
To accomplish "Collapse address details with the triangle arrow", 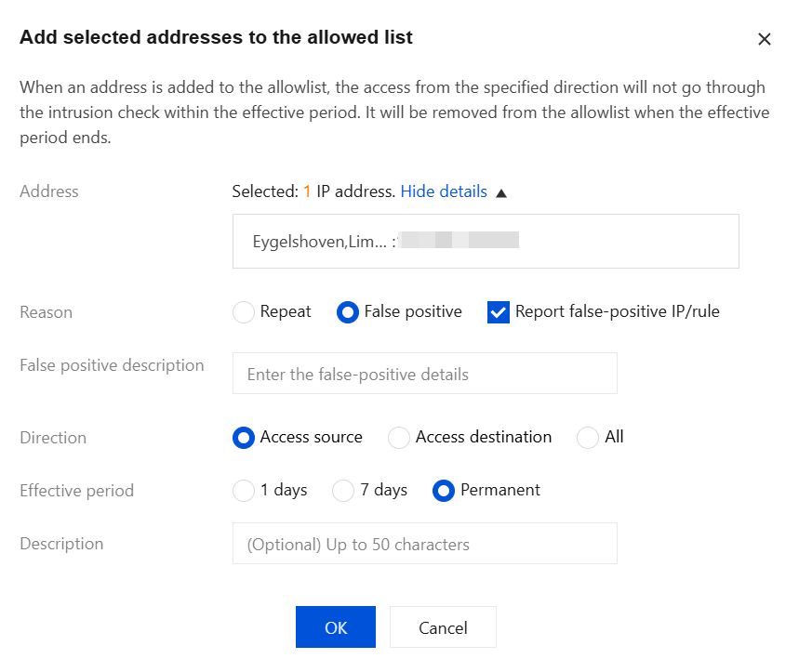I will (x=501, y=193).
